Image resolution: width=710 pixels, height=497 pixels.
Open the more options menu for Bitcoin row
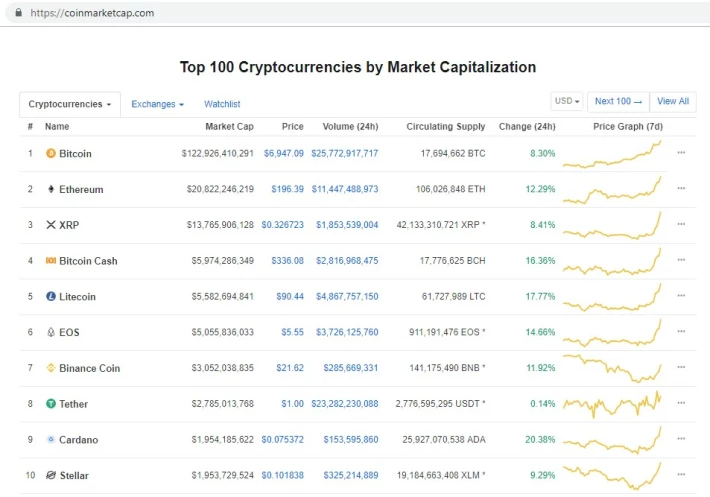click(x=681, y=153)
